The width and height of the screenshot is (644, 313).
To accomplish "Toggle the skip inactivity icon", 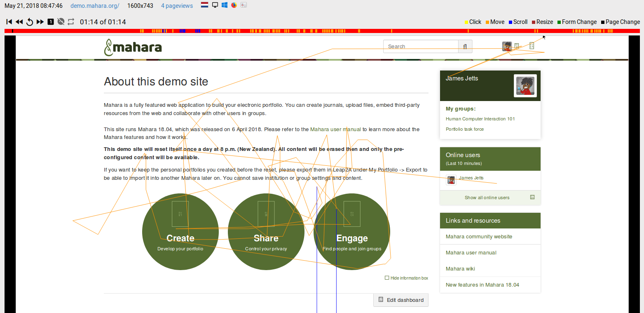I will 61,22.
